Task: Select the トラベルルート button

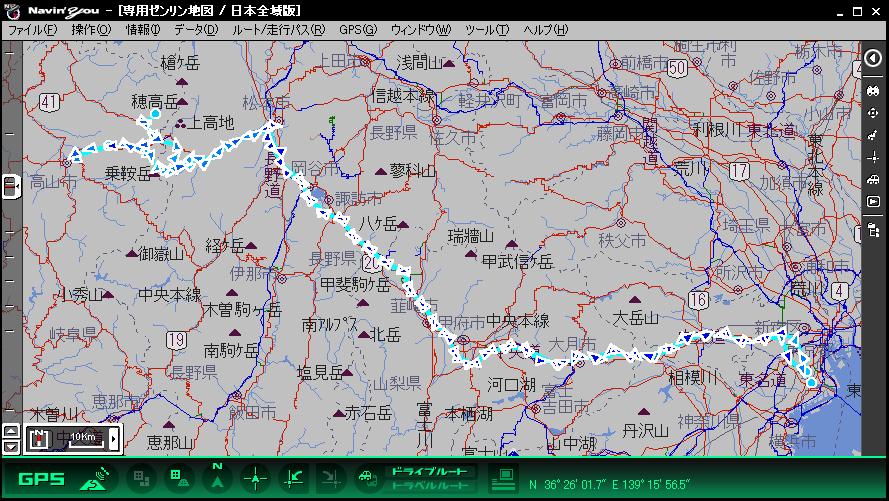Action: coord(430,486)
